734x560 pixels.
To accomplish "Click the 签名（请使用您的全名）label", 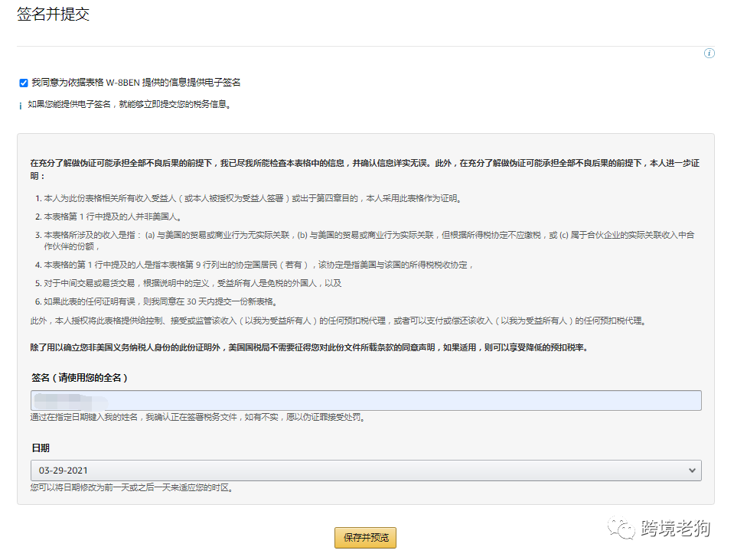I will tap(79, 378).
